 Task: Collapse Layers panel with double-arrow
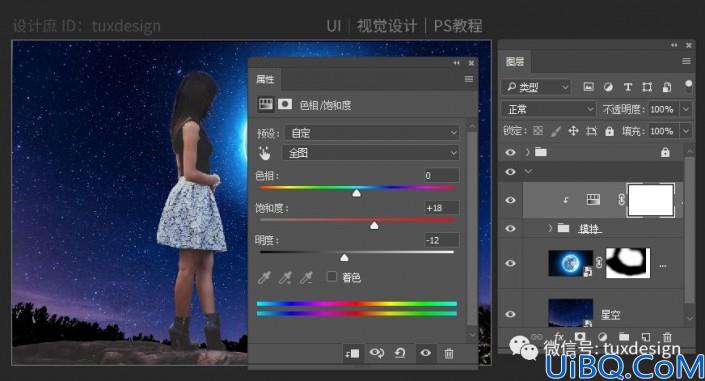tap(674, 45)
